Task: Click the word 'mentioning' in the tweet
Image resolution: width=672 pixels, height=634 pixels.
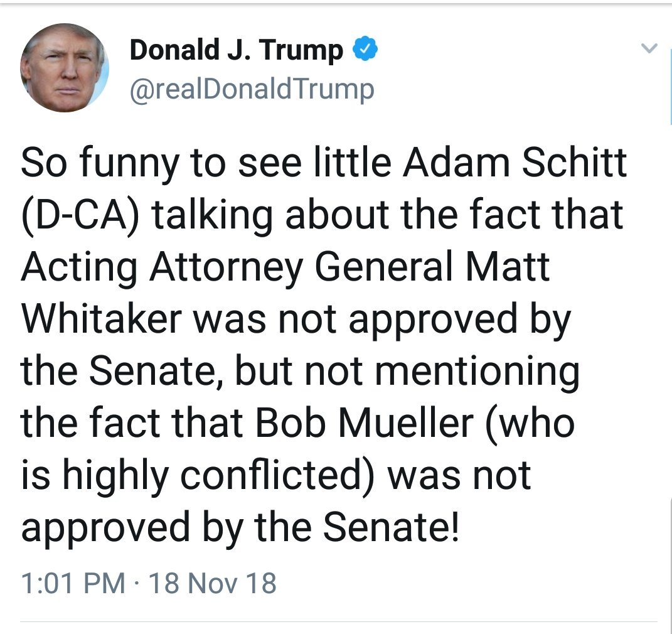Action: (x=476, y=372)
